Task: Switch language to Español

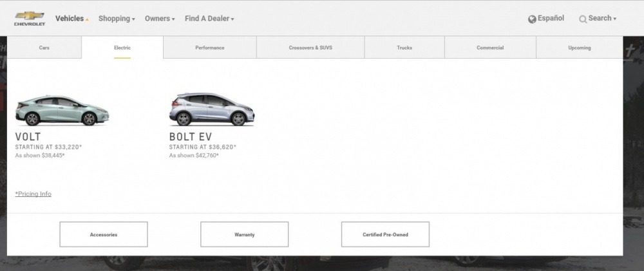Action: click(551, 18)
